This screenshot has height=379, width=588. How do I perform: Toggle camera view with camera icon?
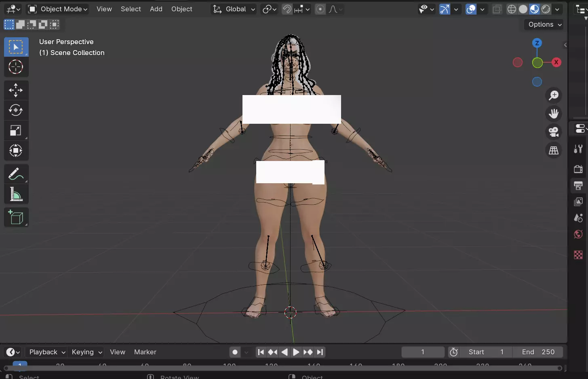(553, 132)
